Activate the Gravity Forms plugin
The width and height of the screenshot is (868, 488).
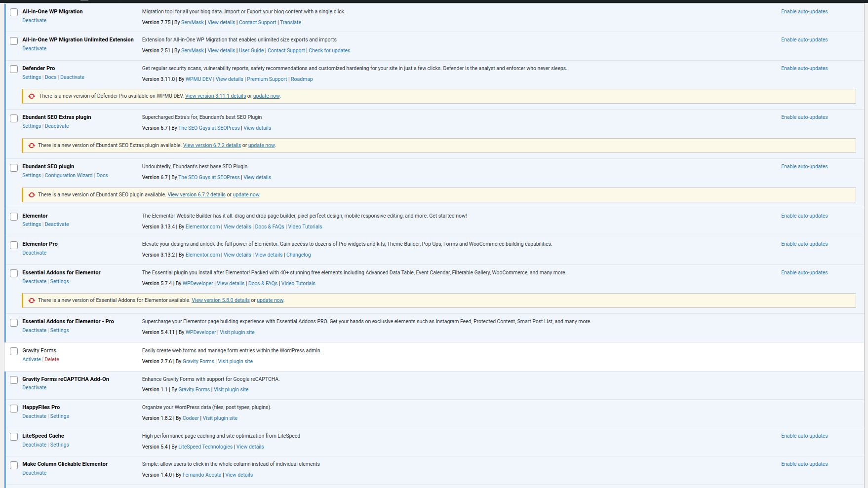pos(32,360)
